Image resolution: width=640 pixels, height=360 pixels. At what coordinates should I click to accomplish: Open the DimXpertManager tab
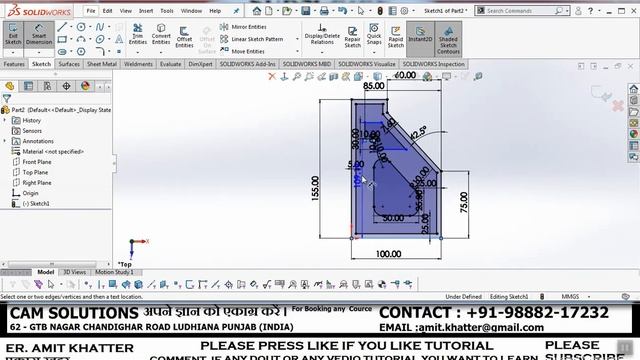tap(66, 86)
